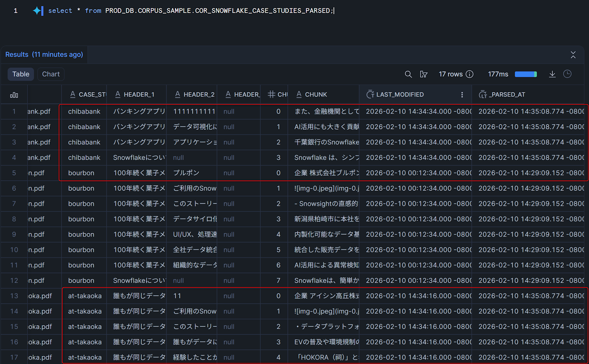The image size is (589, 364).
Task: Open query history via the clock icon
Action: [568, 74]
